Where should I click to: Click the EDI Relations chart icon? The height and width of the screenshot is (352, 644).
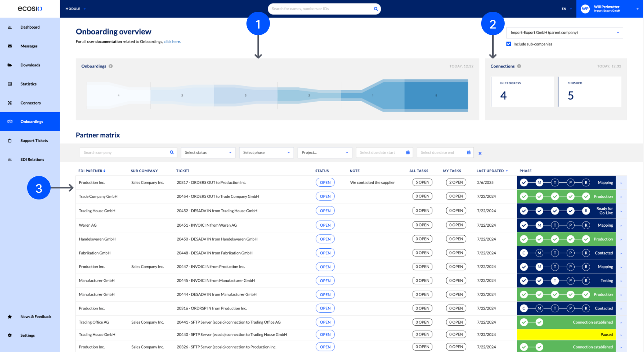click(x=10, y=159)
